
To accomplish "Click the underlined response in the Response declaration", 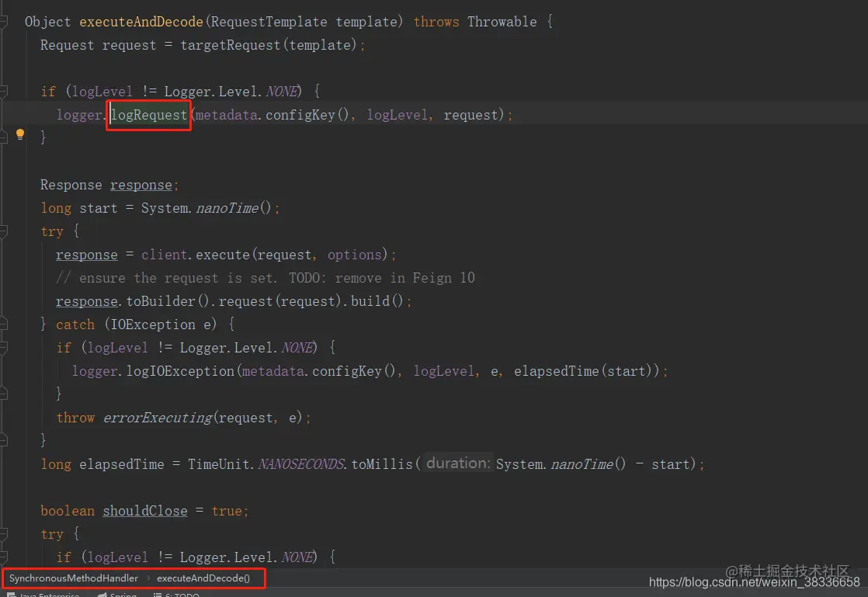I will (141, 185).
